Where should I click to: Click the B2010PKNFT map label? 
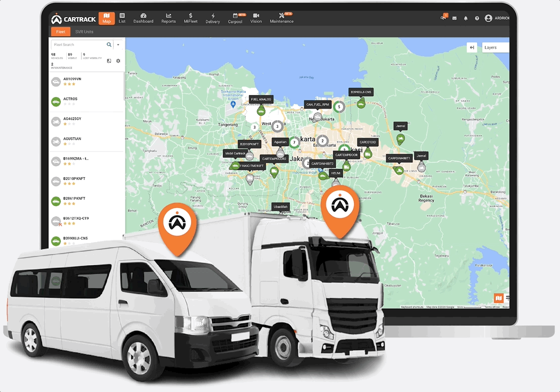click(249, 144)
